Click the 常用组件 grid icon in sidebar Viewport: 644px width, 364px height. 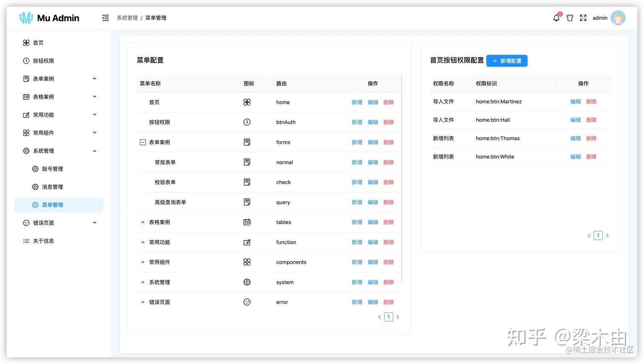pyautogui.click(x=26, y=132)
